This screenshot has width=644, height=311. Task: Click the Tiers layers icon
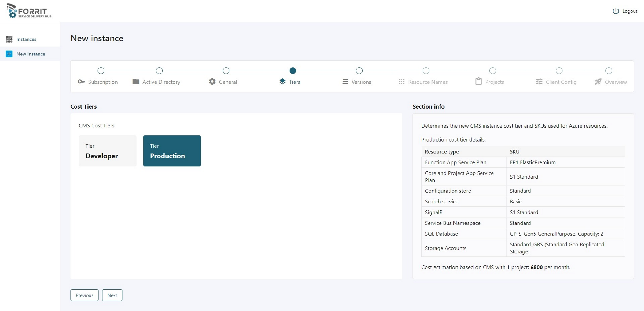coord(282,82)
